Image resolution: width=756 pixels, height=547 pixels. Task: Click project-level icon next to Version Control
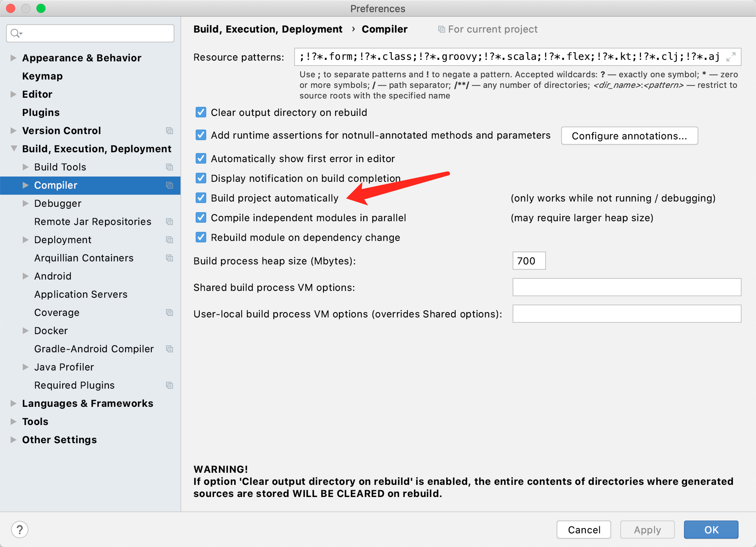(169, 131)
